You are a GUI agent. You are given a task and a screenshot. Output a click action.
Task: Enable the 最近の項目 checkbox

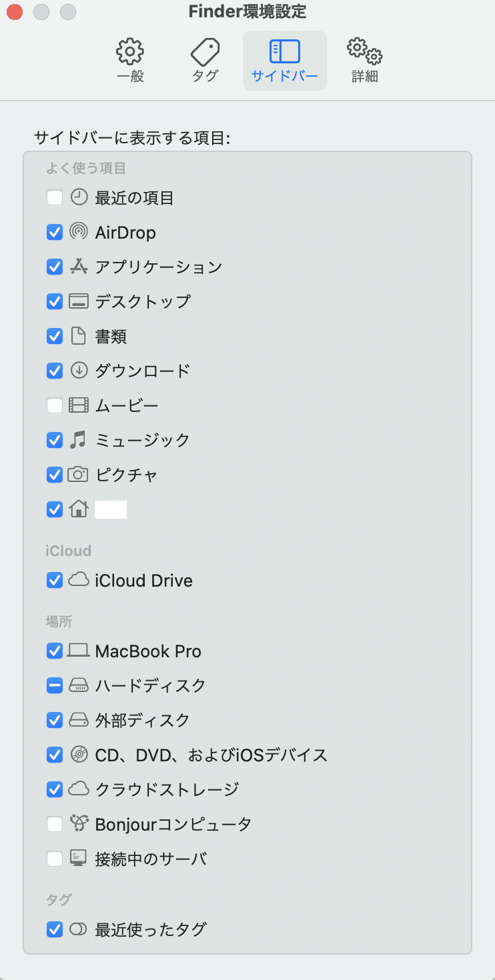pos(55,197)
